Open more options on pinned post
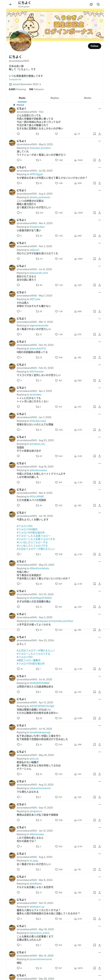 pos(99,108)
